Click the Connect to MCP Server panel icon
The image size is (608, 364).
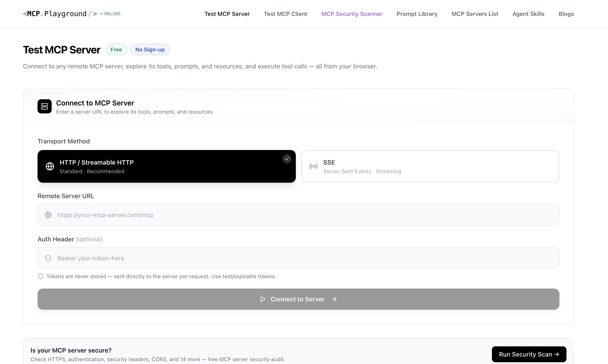[x=44, y=106]
